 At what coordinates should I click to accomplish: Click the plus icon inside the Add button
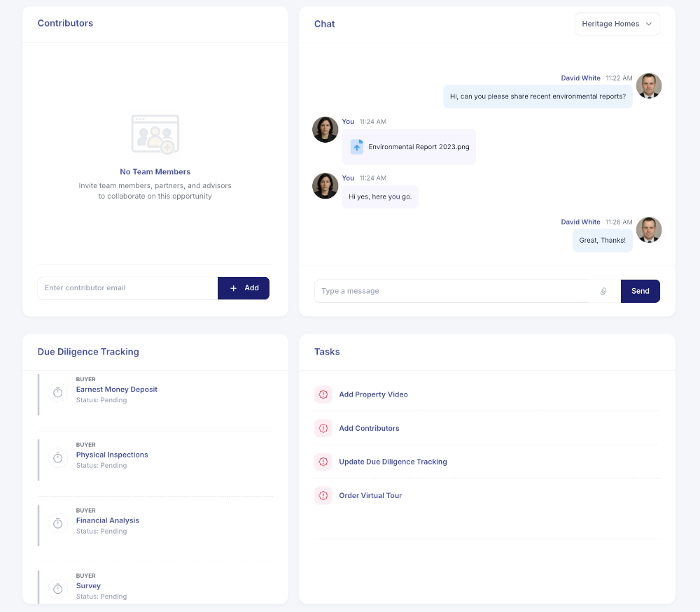click(233, 287)
